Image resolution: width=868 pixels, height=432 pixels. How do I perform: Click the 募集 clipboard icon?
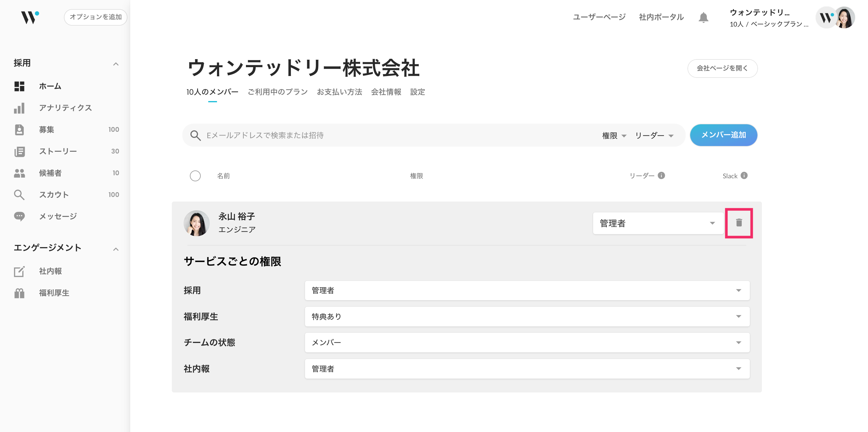pyautogui.click(x=19, y=129)
